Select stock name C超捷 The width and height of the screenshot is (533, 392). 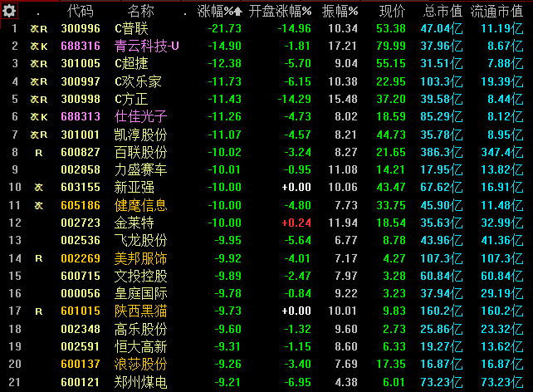click(x=131, y=64)
